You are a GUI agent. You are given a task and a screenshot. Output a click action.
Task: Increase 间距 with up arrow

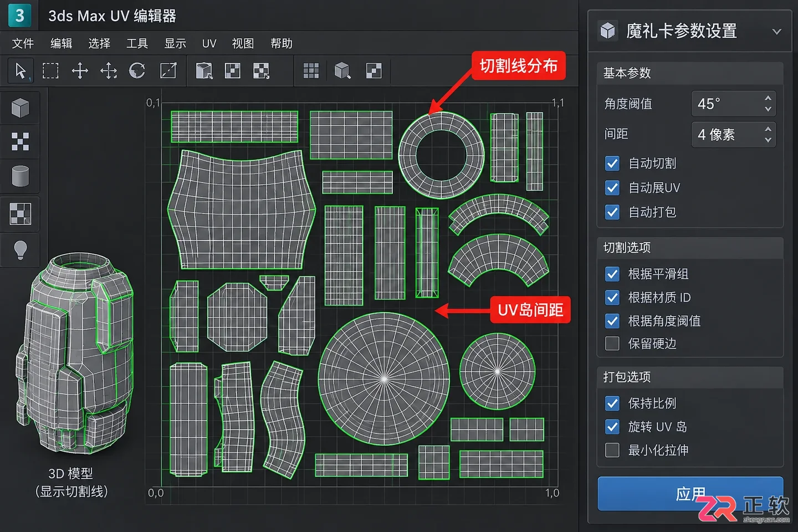[768, 129]
